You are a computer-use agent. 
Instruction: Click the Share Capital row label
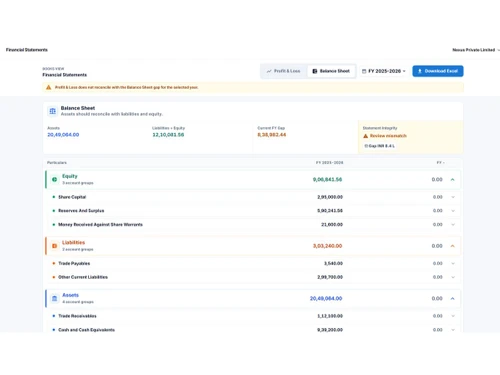pos(72,197)
